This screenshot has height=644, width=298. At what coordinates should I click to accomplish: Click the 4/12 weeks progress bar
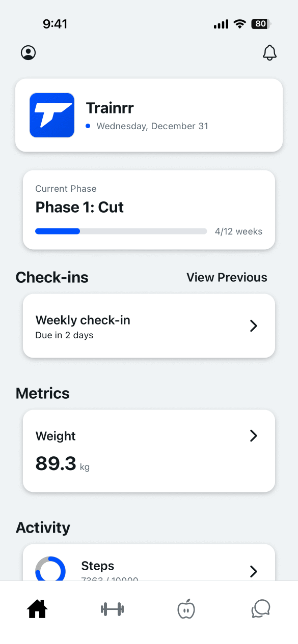click(121, 231)
